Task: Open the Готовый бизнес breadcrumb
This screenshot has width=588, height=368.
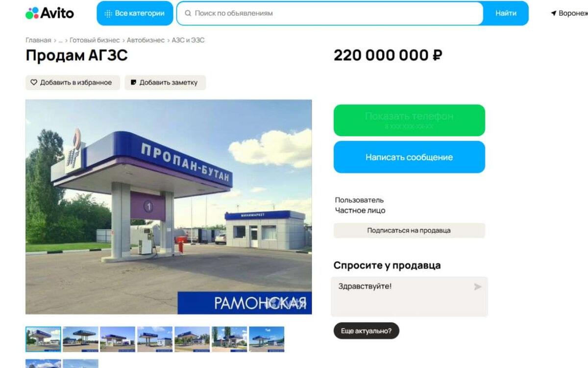Action: point(95,40)
